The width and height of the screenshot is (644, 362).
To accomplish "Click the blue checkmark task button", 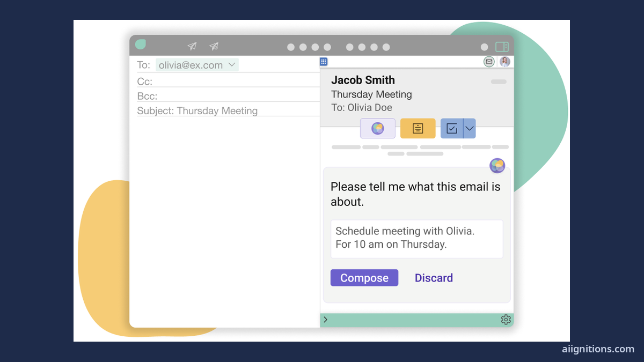I will [452, 129].
